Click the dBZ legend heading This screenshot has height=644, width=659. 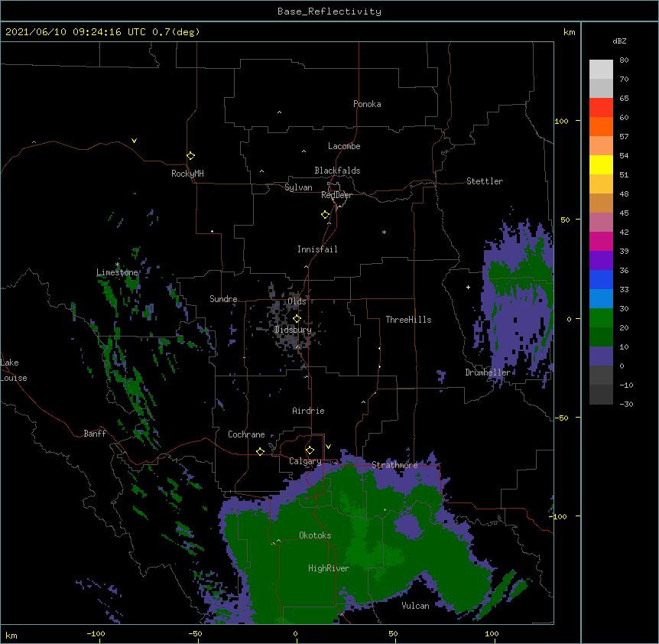click(x=619, y=41)
